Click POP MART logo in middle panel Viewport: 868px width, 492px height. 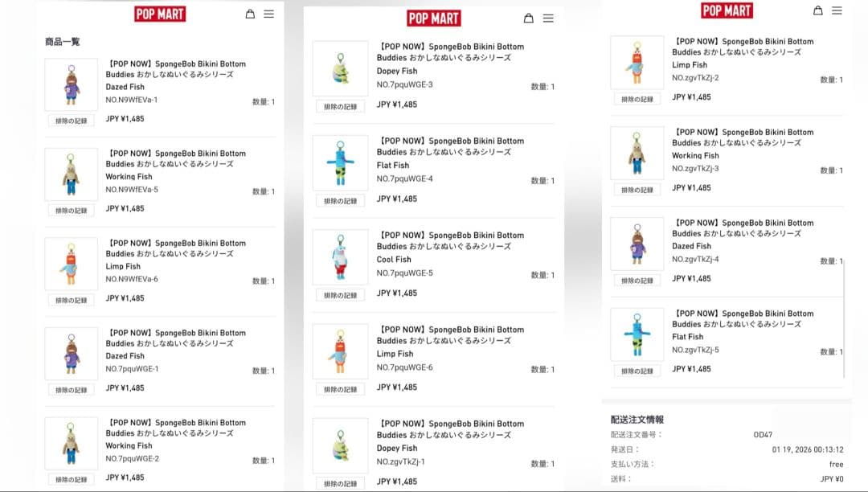click(x=433, y=18)
